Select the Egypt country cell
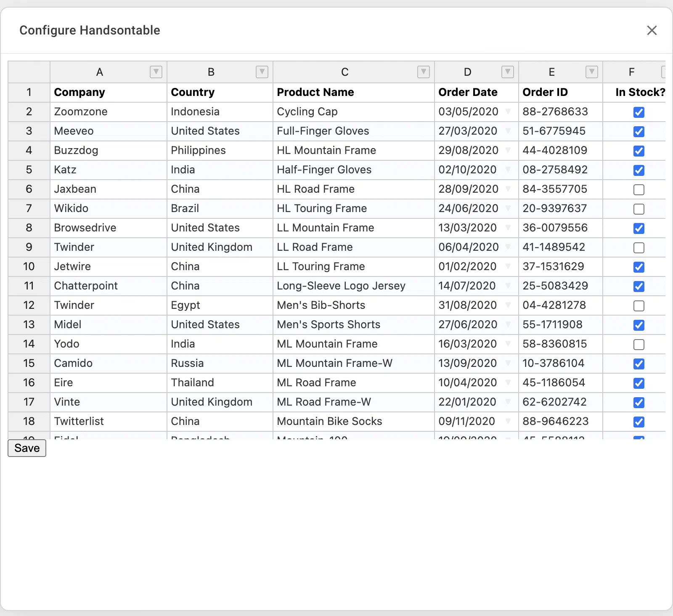The width and height of the screenshot is (673, 616). tap(220, 305)
